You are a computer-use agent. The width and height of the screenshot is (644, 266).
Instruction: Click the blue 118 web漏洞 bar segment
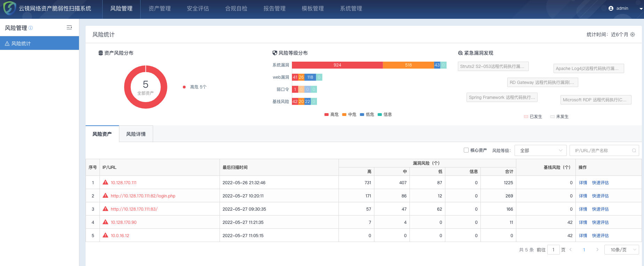point(310,77)
